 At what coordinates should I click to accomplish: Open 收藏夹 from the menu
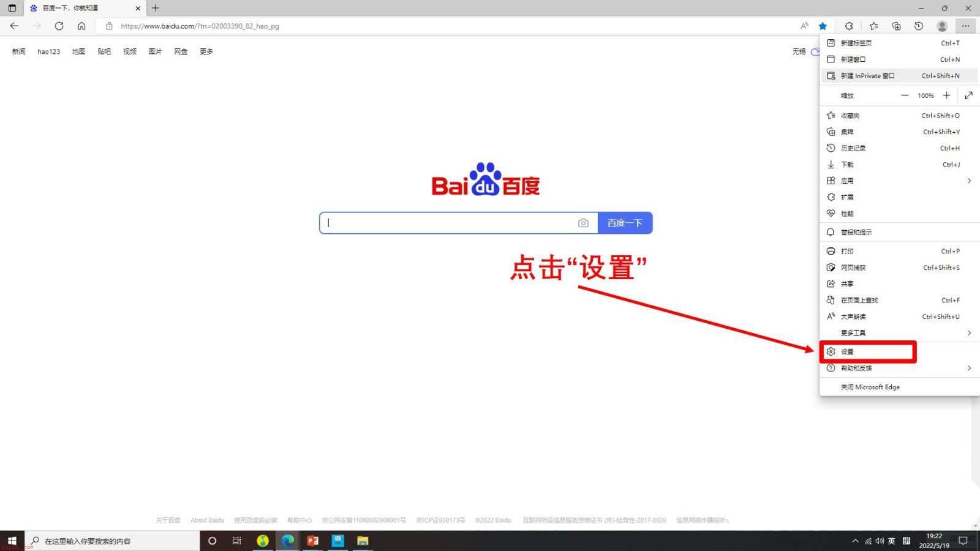[899, 116]
